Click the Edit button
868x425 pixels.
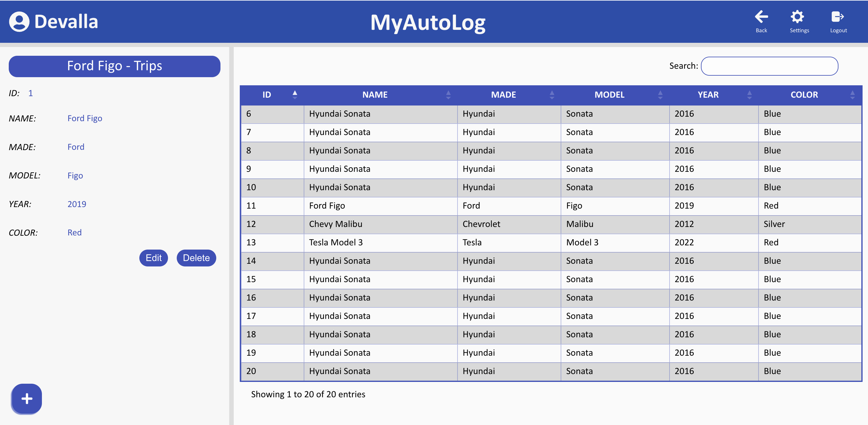point(154,258)
